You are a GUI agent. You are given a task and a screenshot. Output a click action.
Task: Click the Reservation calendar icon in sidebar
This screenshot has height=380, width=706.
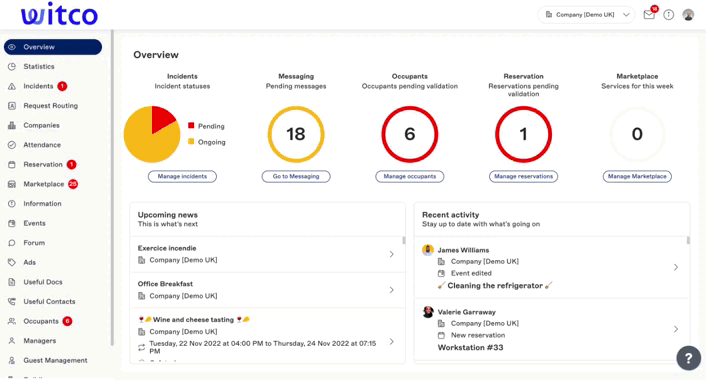point(12,164)
